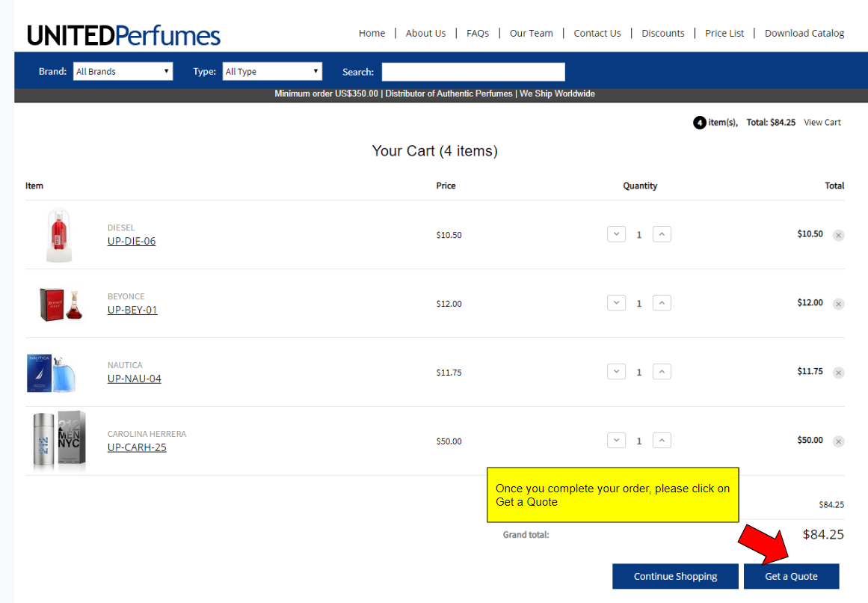Open the Download Catalog link
Image resolution: width=868 pixels, height=603 pixels.
click(x=804, y=33)
